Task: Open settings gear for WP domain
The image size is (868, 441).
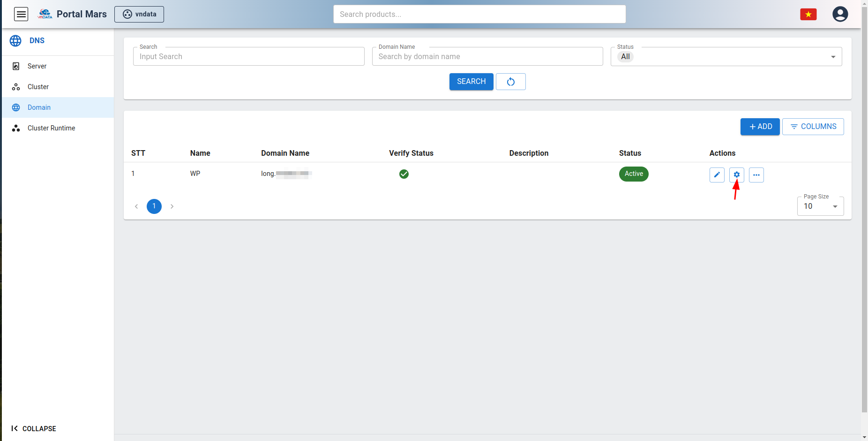Action: 736,175
